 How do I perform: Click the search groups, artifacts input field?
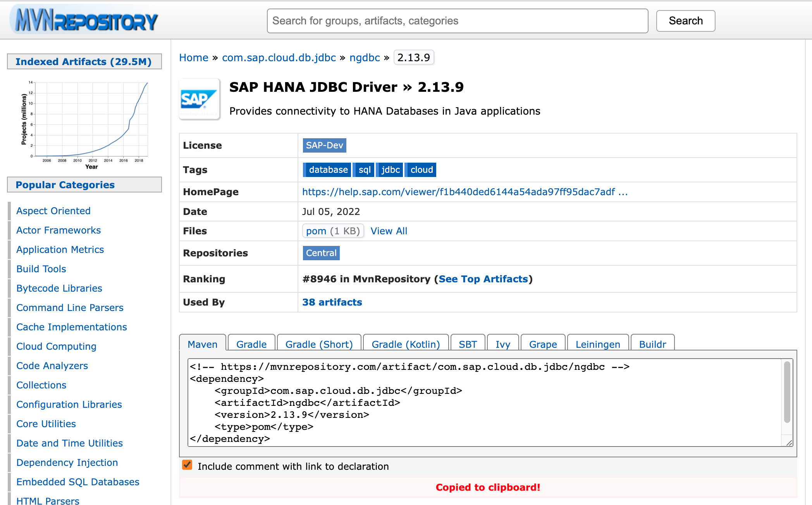pyautogui.click(x=457, y=21)
